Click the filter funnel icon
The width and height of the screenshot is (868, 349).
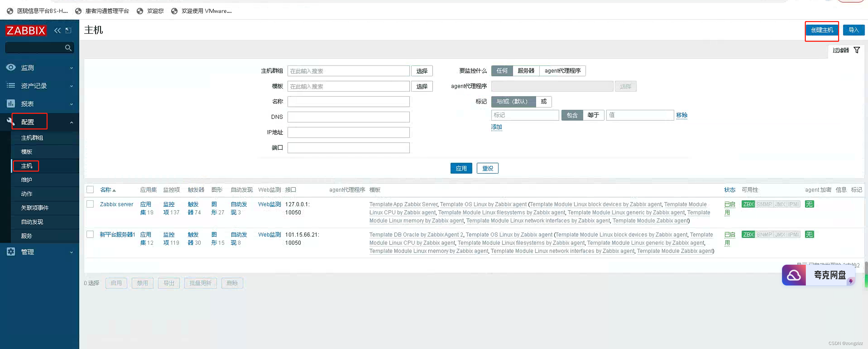tap(857, 50)
